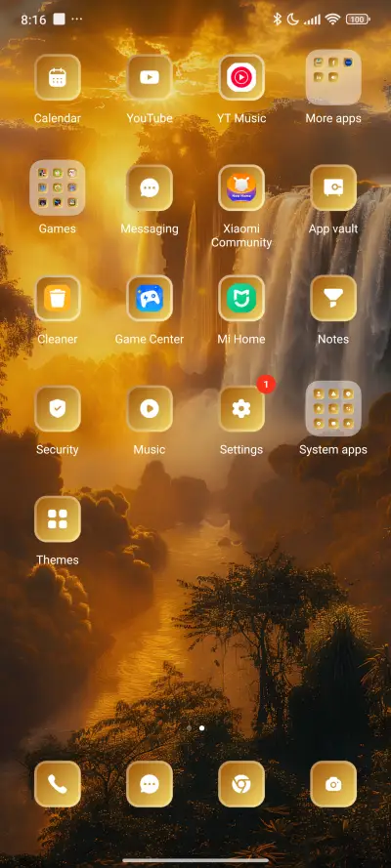Tap the Bluetooth status icon
This screenshot has height=868, width=391.
tap(277, 20)
